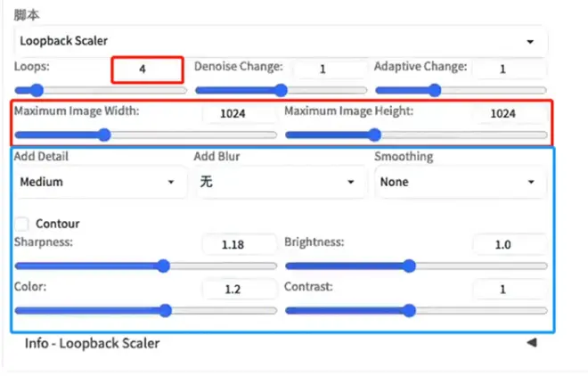Viewport: 588px width, 376px height.
Task: Click the Info section collapse triangle icon
Action: (x=532, y=342)
